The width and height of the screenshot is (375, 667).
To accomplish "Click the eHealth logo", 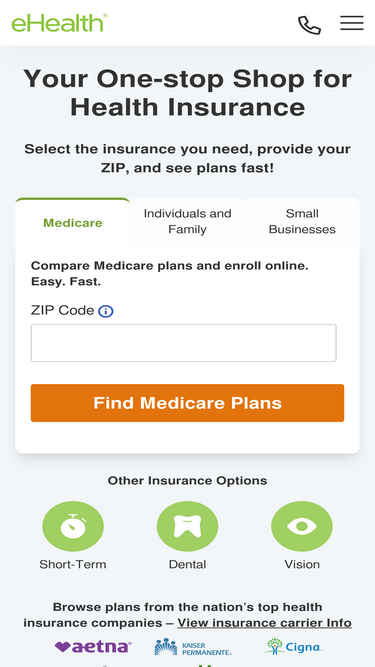I will click(x=59, y=23).
